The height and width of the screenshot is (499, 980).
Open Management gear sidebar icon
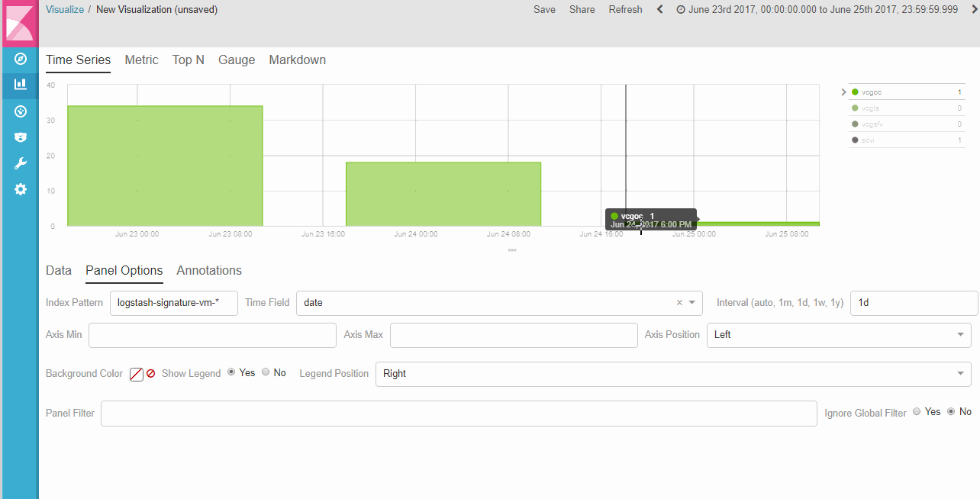pos(21,189)
